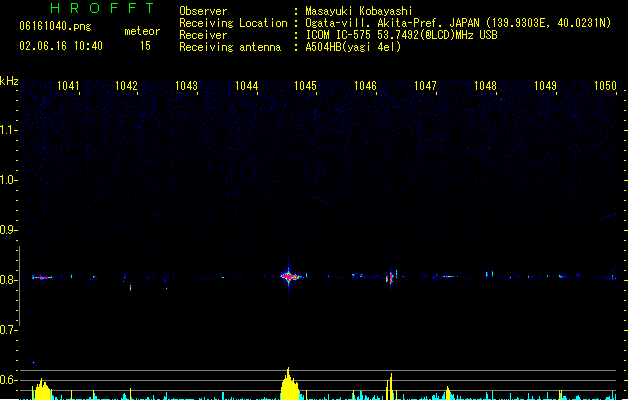
Task: Click frequency axis label 1.1
Action: (x=8, y=130)
